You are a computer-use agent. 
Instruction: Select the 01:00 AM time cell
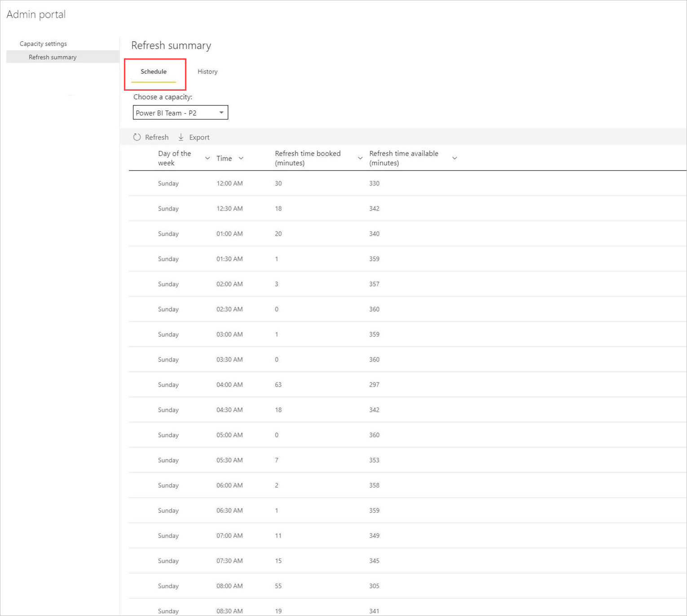pyautogui.click(x=229, y=233)
